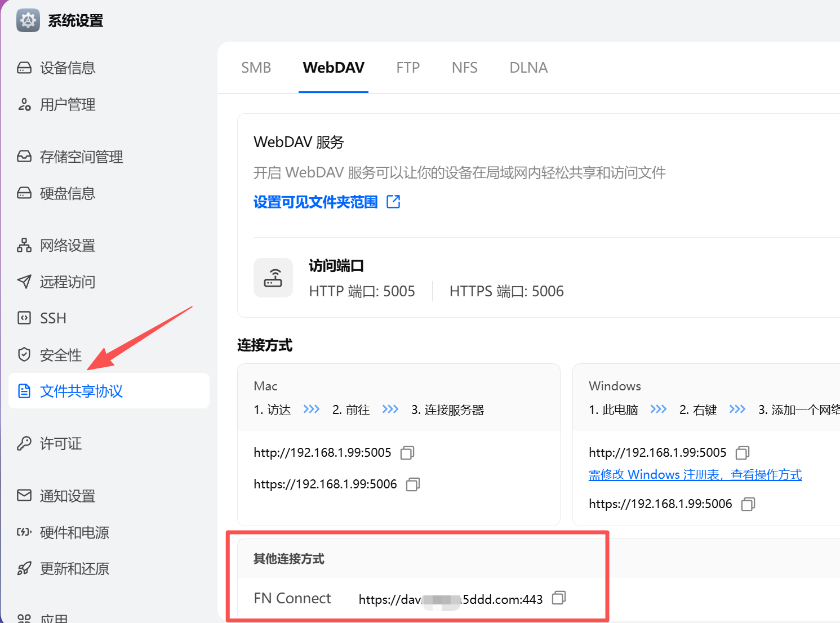The height and width of the screenshot is (623, 840).
Task: Open 存储空间管理 in sidebar
Action: (x=81, y=157)
